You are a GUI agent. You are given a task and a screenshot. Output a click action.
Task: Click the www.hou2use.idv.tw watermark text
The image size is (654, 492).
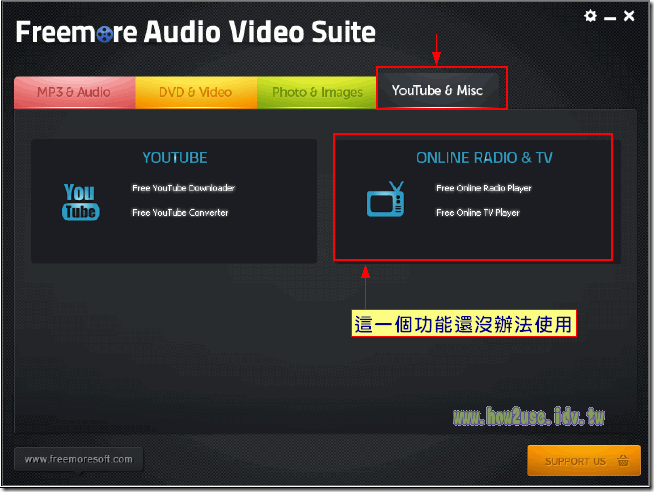coord(529,416)
